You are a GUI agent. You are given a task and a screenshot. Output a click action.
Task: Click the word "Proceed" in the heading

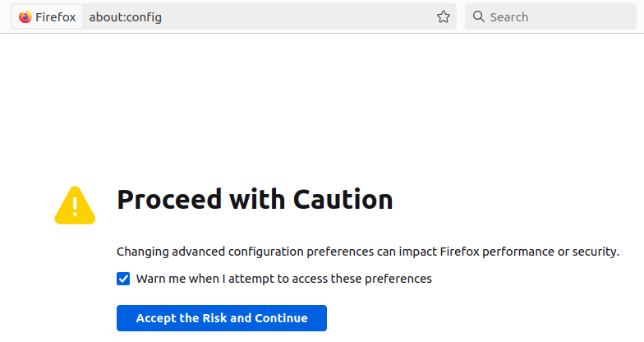tap(169, 200)
